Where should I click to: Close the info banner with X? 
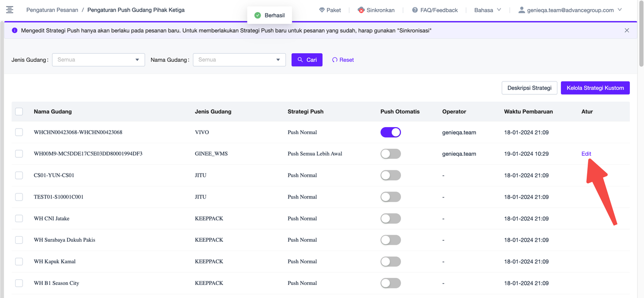pyautogui.click(x=627, y=31)
